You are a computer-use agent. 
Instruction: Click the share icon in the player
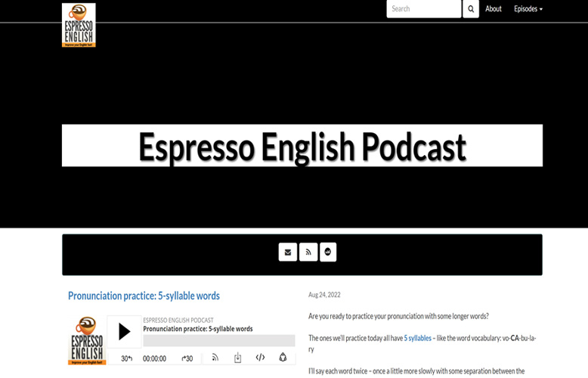(283, 358)
